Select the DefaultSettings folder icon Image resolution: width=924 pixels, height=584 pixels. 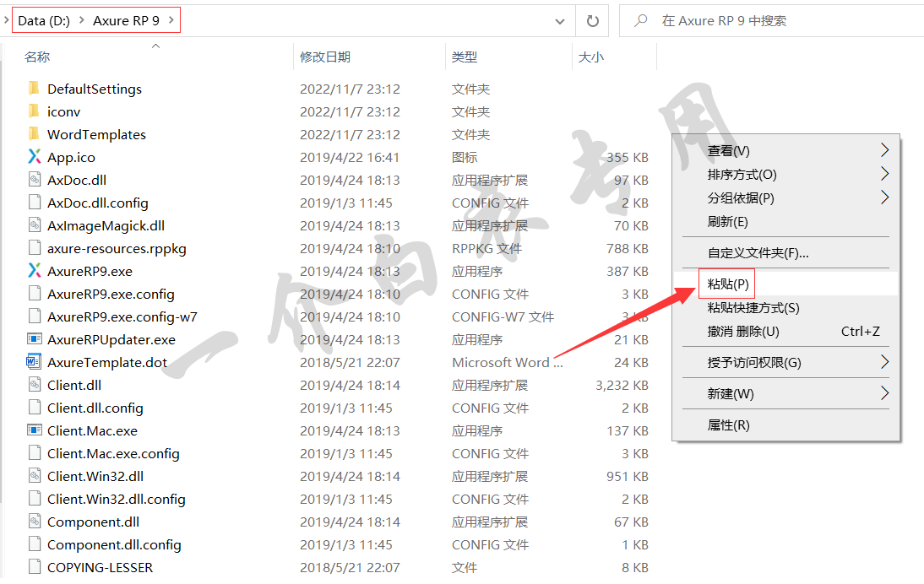tap(34, 89)
